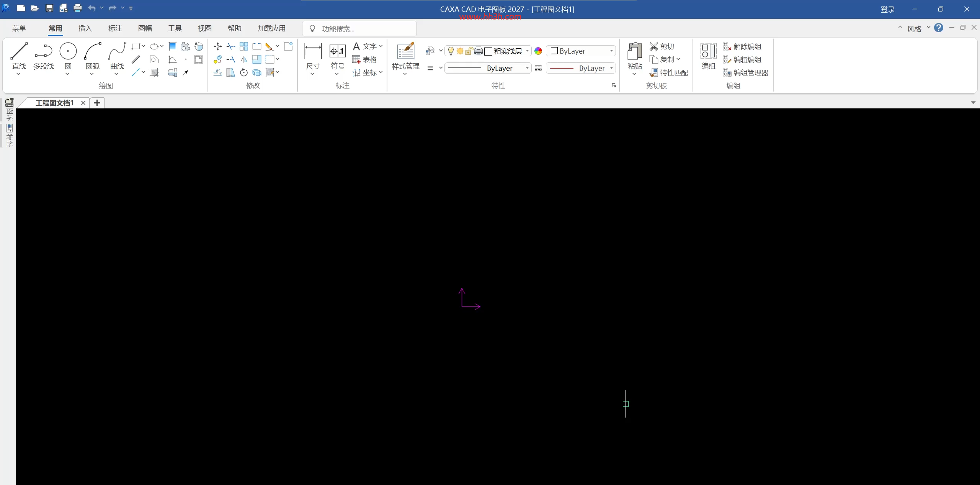This screenshot has height=485, width=980.
Task: Select the 多段线 polyline tool
Action: pos(43,56)
